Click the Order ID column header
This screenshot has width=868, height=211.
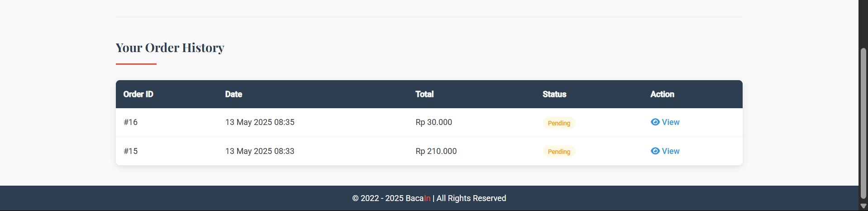[138, 94]
